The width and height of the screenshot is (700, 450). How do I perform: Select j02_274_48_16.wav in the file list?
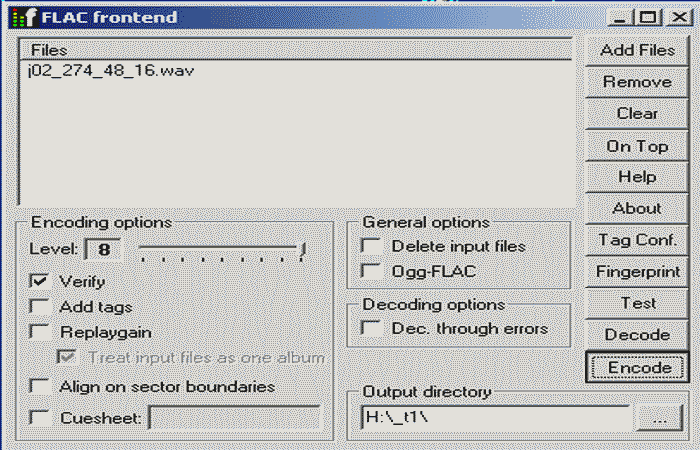[111, 71]
